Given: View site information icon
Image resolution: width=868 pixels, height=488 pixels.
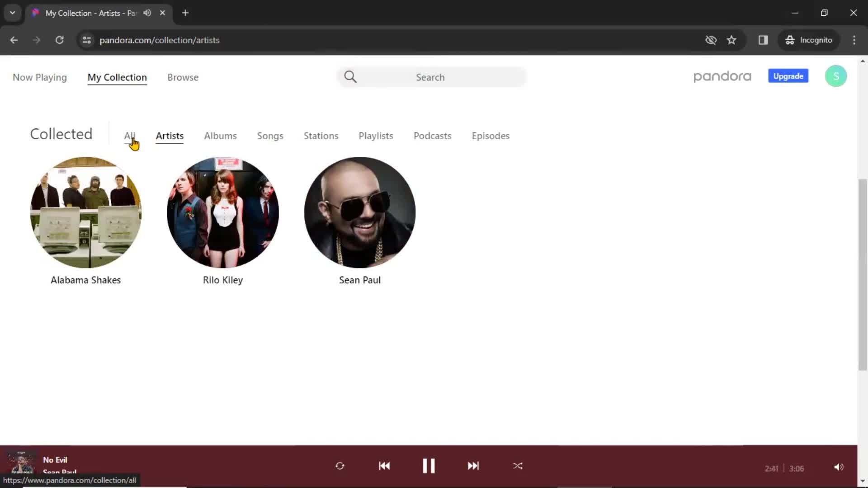Looking at the screenshot, I should [x=87, y=40].
